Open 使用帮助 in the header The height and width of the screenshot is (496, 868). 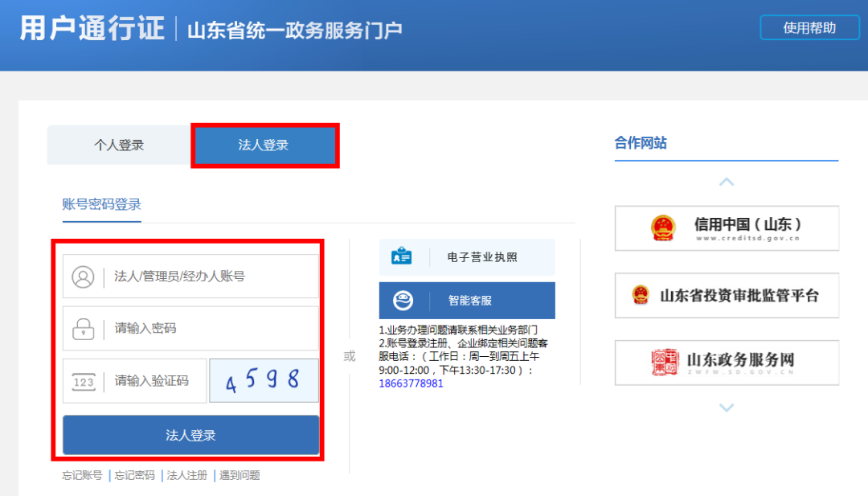(x=809, y=28)
